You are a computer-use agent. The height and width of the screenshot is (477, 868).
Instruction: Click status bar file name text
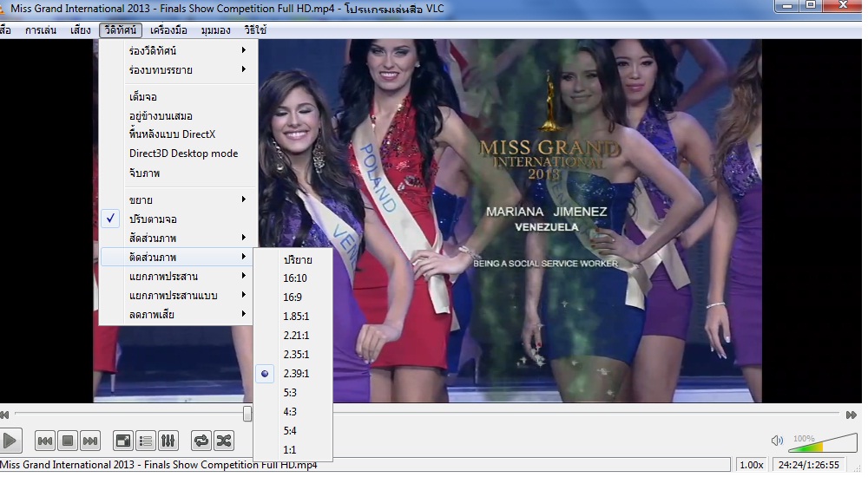tap(158, 465)
